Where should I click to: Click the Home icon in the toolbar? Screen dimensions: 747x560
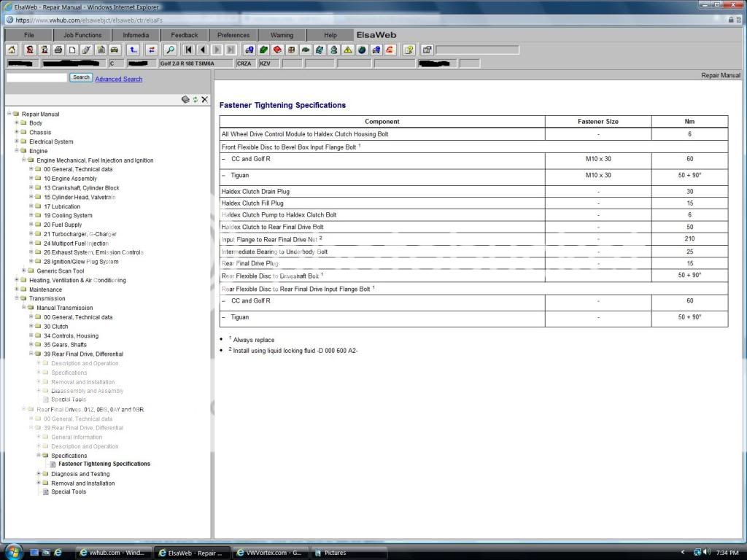point(12,50)
